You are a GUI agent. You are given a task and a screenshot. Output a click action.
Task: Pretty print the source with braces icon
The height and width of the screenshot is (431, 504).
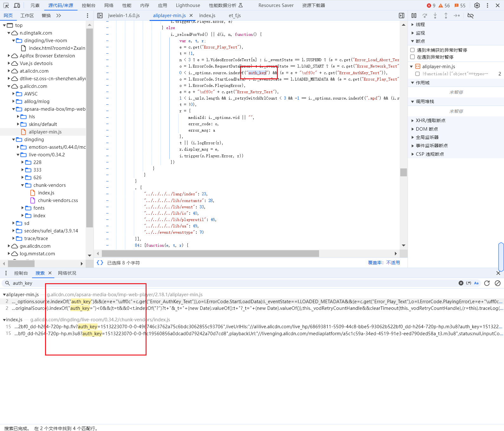pos(100,263)
